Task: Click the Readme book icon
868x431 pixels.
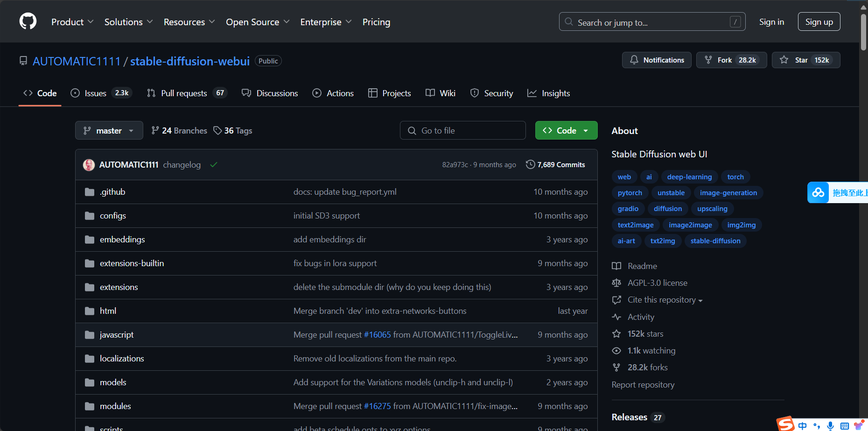Action: coord(616,266)
